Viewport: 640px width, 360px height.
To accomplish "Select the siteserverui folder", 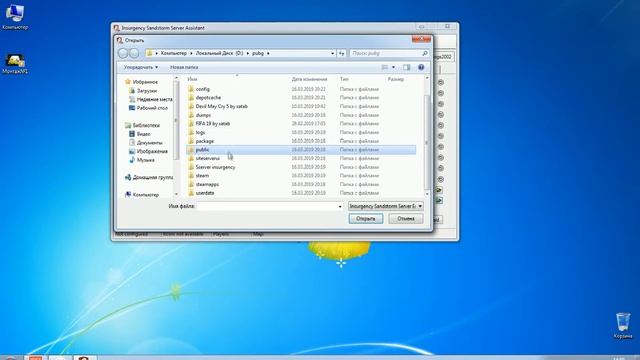I will click(x=207, y=158).
